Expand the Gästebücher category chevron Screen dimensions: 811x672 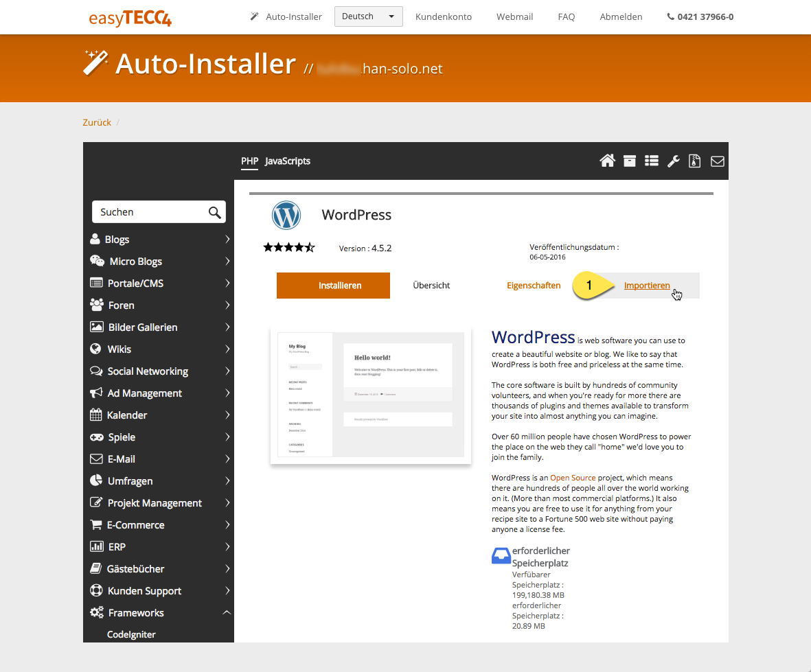(227, 568)
